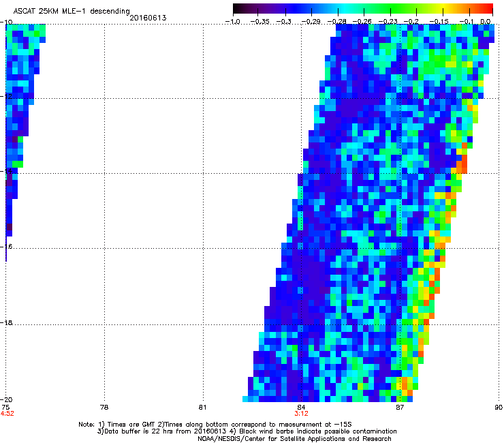The image size is (504, 443).
Task: Click the "81" longitude axis label
Action: click(202, 408)
